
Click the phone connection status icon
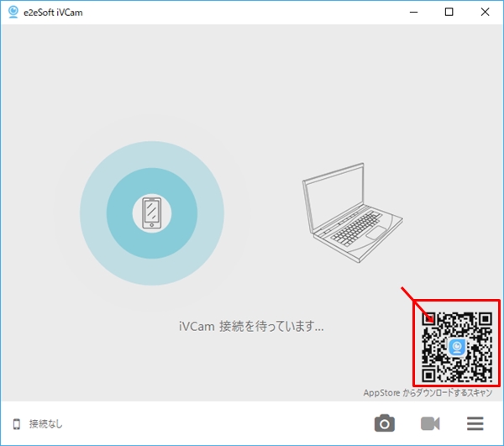tap(16, 424)
